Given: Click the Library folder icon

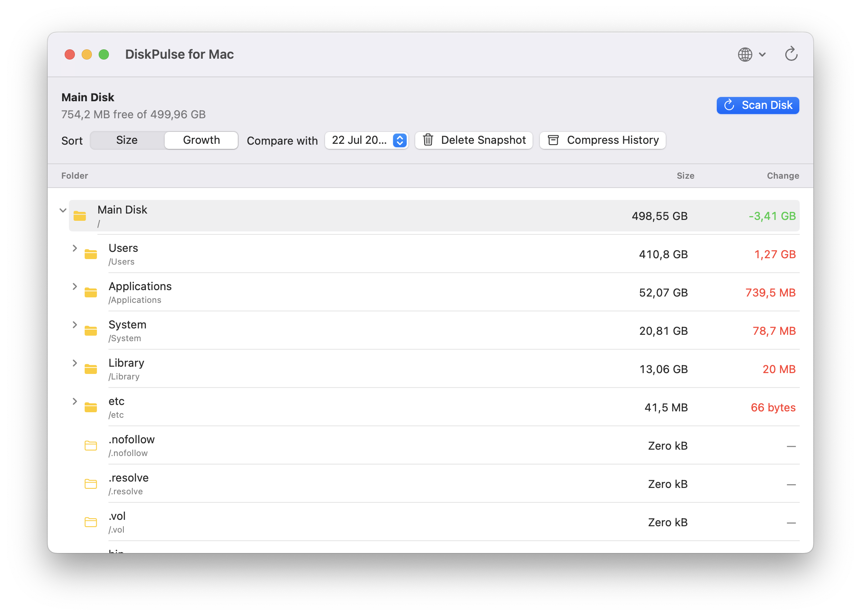Looking at the screenshot, I should coord(91,369).
